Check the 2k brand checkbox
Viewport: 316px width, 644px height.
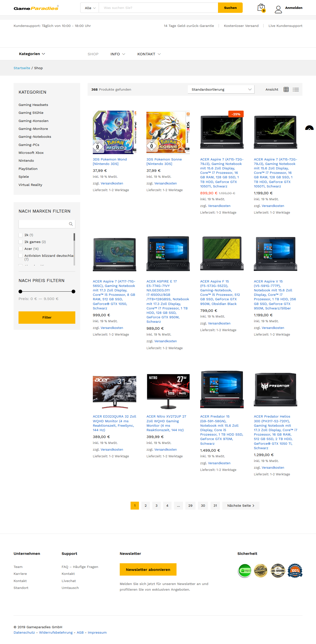(x=20, y=235)
